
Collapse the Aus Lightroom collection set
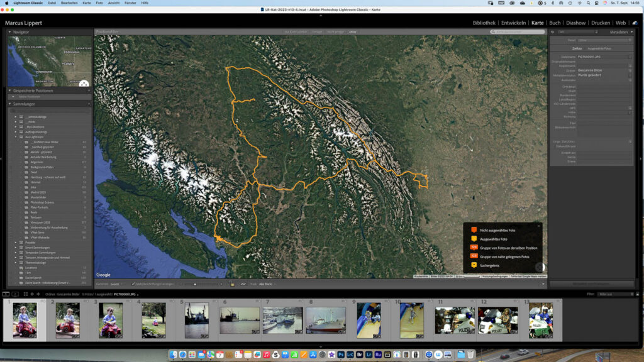[16, 137]
